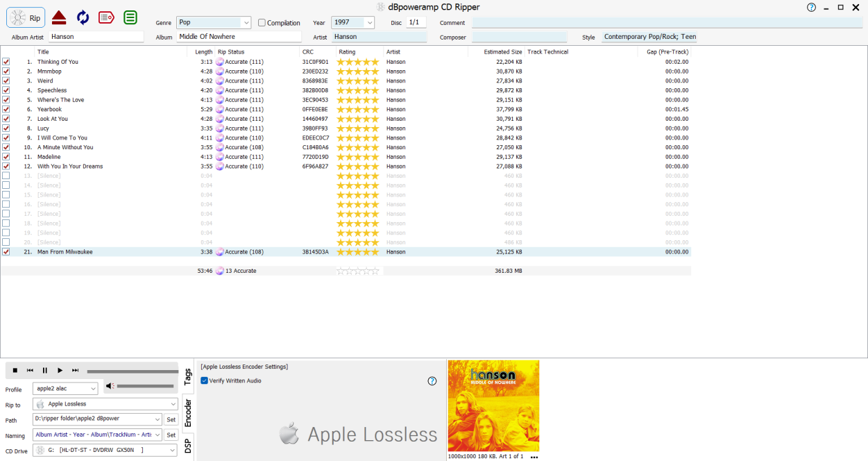Click the AccurateRip icon for Thinking Of You
The height and width of the screenshot is (461, 868).
(x=219, y=62)
